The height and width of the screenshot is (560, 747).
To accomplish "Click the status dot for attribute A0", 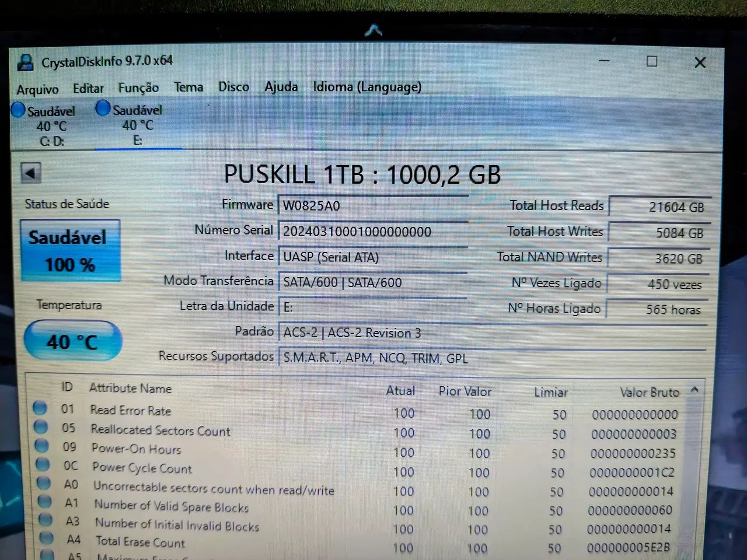I will [x=44, y=482].
